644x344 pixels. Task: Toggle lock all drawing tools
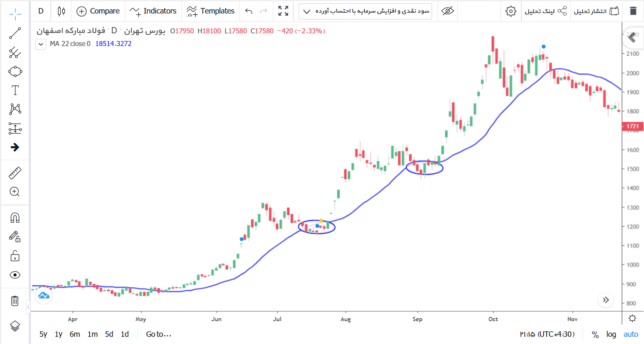[15, 256]
